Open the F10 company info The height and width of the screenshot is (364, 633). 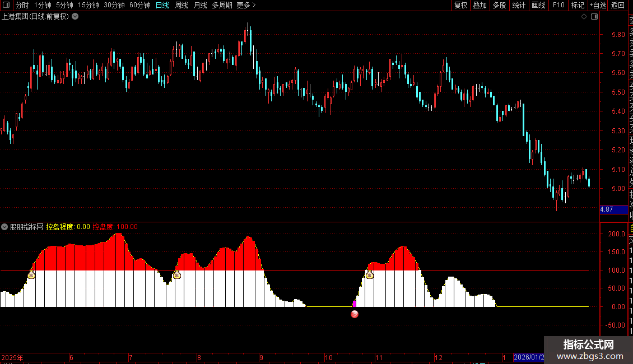coord(558,5)
